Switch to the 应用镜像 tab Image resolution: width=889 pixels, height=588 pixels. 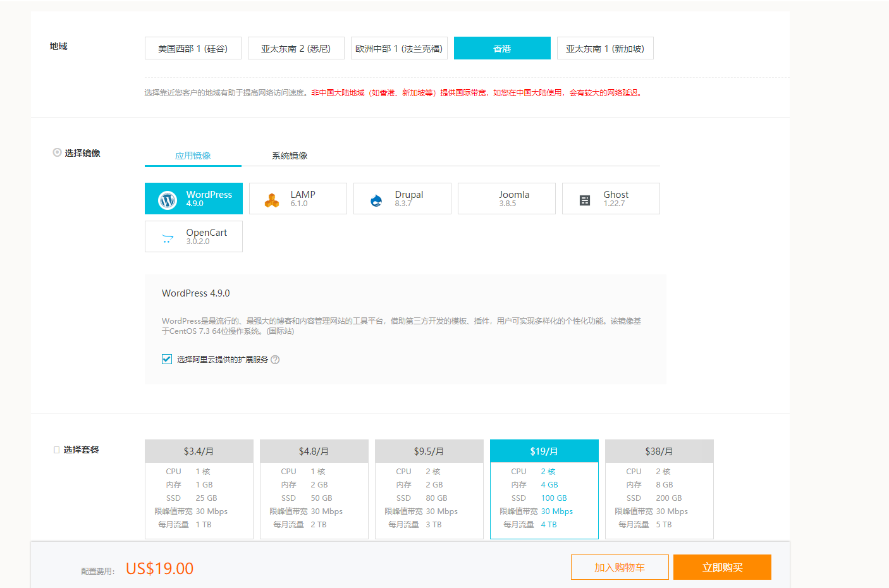point(193,156)
